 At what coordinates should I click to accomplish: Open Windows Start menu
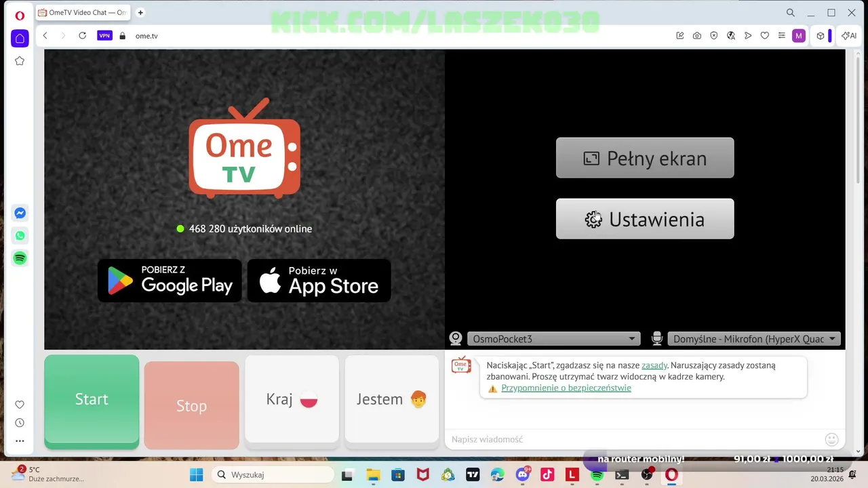(x=196, y=475)
